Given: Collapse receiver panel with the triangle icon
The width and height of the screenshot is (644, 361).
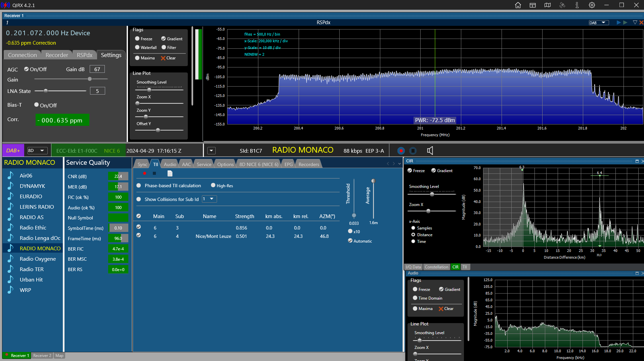Looking at the screenshot, I should click(x=635, y=22).
